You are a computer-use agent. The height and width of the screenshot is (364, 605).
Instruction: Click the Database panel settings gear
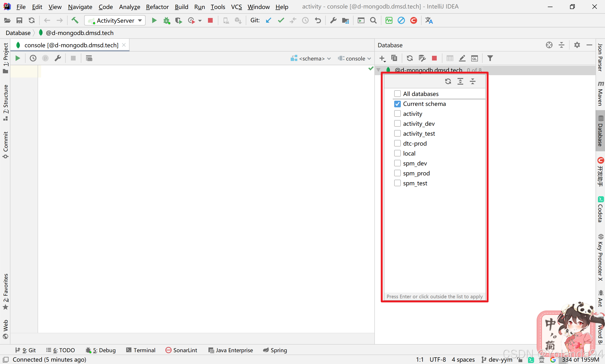tap(577, 45)
